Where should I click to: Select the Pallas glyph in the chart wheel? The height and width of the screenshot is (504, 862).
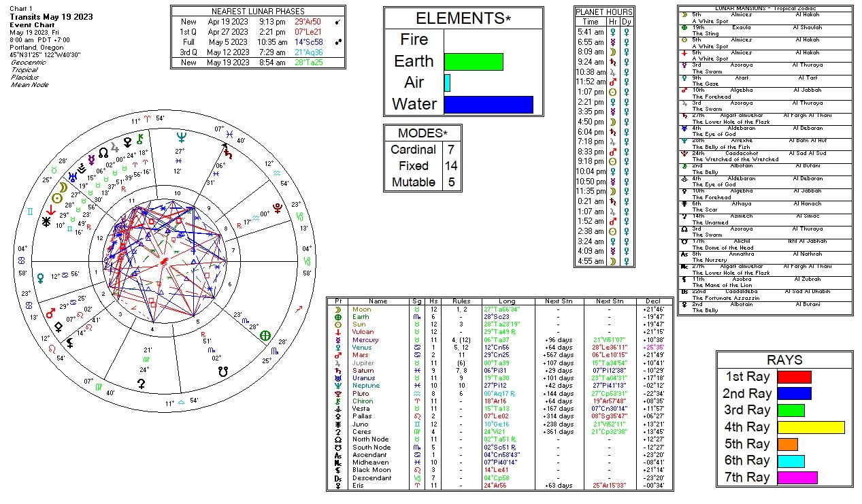[60, 326]
